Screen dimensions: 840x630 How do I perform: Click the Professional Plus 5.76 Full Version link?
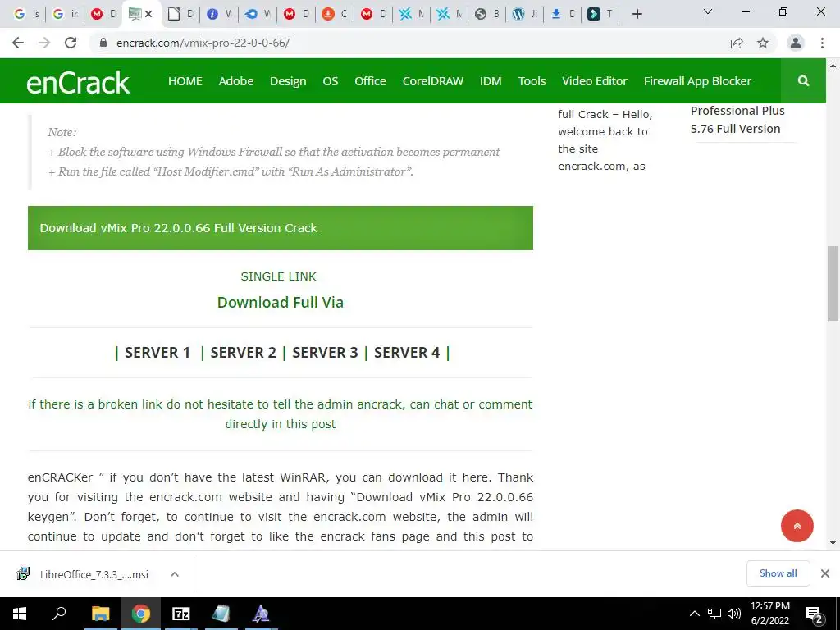pyautogui.click(x=737, y=120)
